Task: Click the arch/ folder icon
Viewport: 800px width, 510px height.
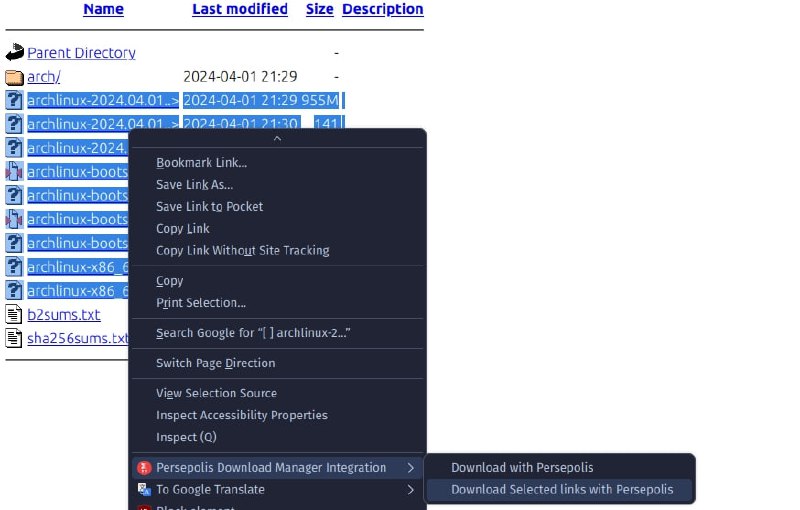Action: 14,77
